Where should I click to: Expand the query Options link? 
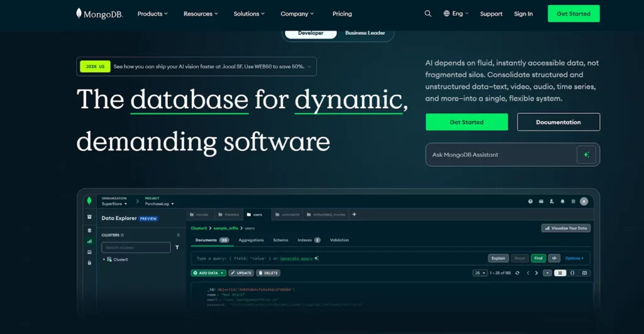point(574,258)
